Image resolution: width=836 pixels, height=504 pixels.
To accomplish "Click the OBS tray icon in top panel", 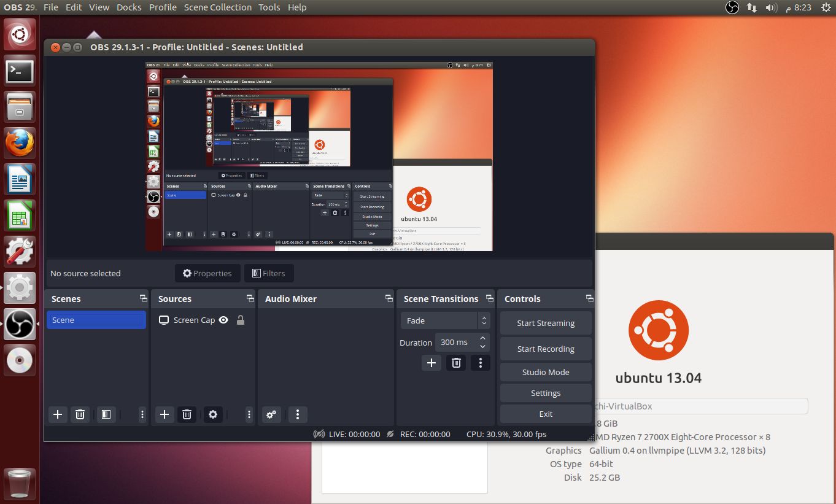I will tap(732, 7).
